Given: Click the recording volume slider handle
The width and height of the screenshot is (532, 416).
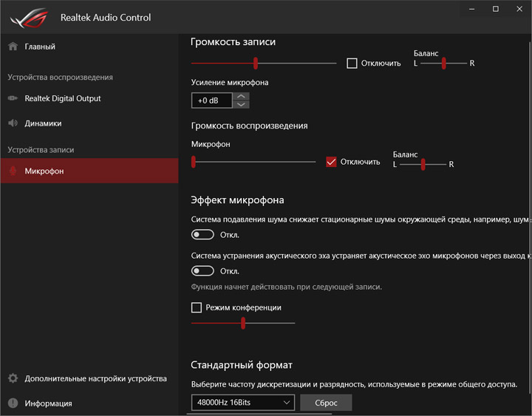Looking at the screenshot, I should pyautogui.click(x=256, y=64).
